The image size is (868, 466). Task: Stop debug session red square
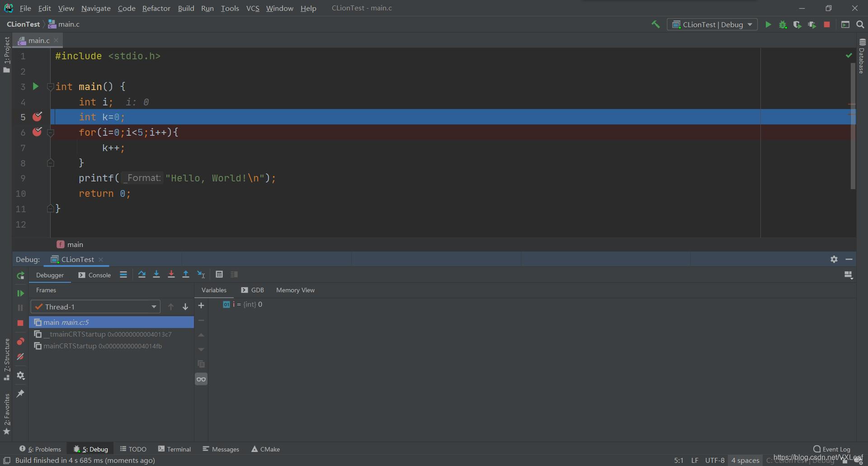(x=20, y=323)
